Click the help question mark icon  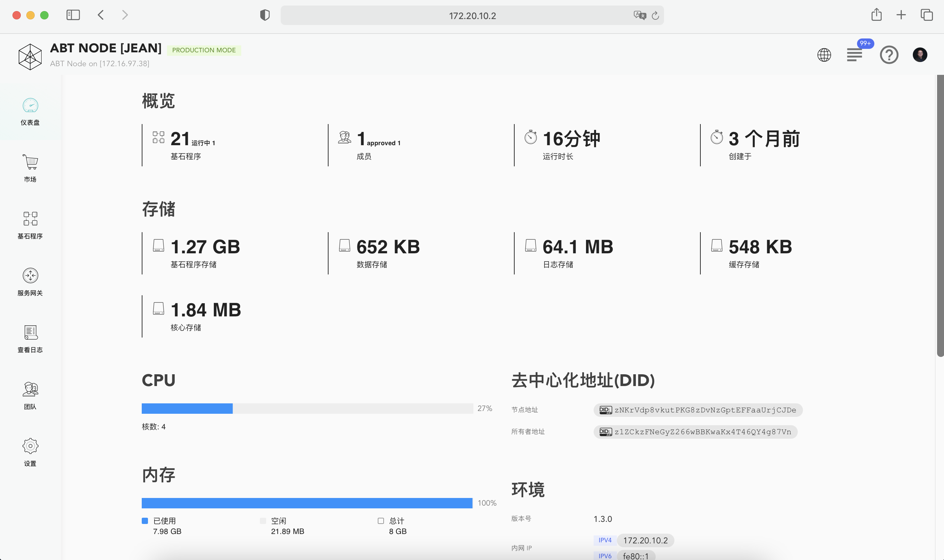tap(889, 55)
